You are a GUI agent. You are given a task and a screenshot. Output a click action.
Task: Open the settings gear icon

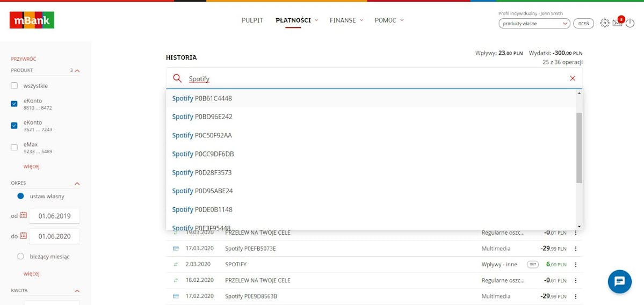pyautogui.click(x=605, y=23)
